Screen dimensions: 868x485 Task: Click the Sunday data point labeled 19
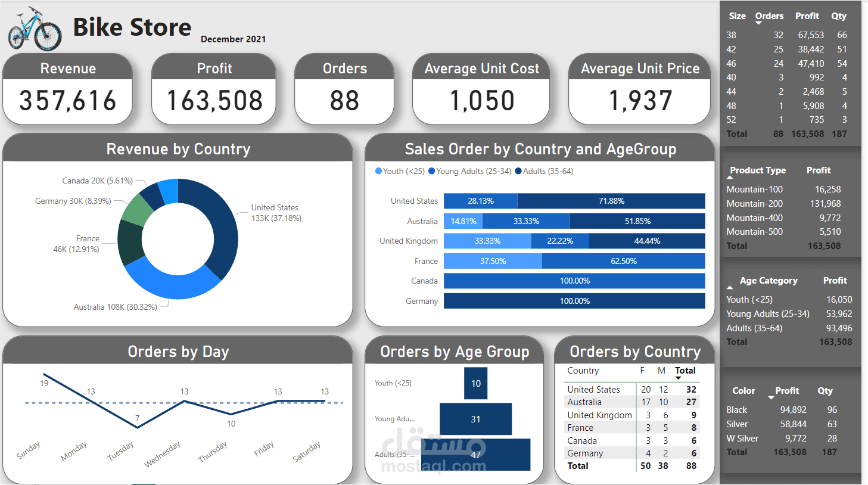pos(45,375)
